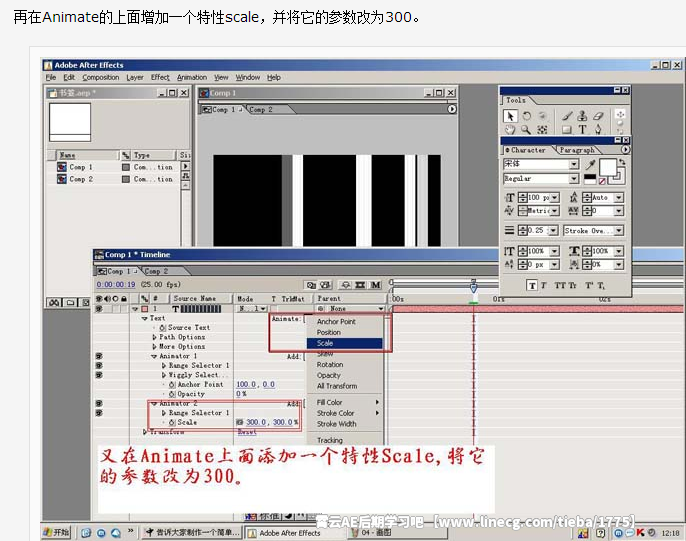Viewport: 686px width, 541px height.
Task: Open the Stroke Over dropdown
Action: point(594,230)
